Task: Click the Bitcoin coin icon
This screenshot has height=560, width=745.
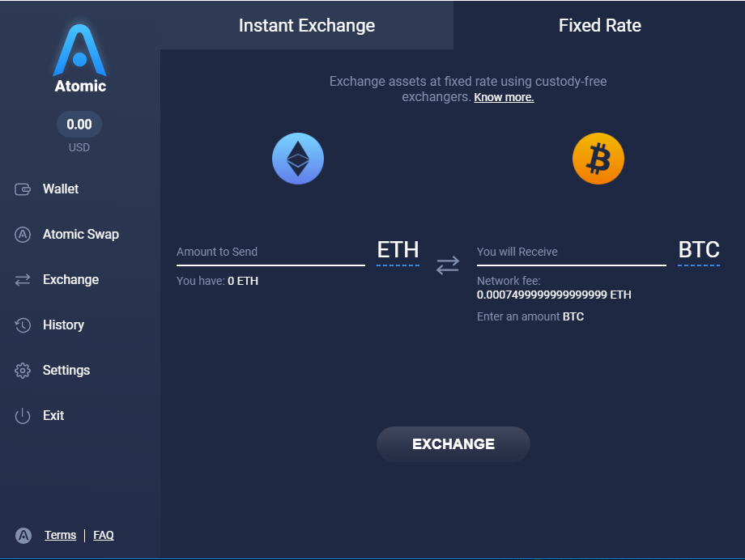Action: (x=598, y=159)
